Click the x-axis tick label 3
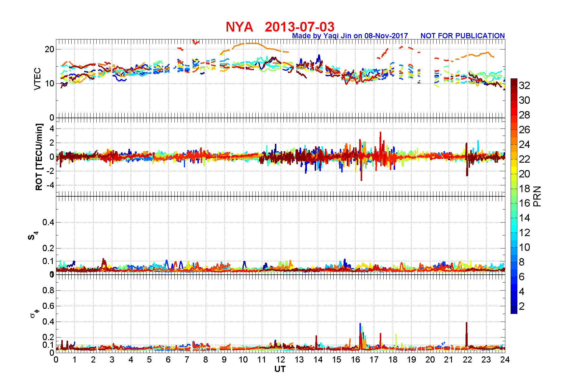 click(x=112, y=360)
